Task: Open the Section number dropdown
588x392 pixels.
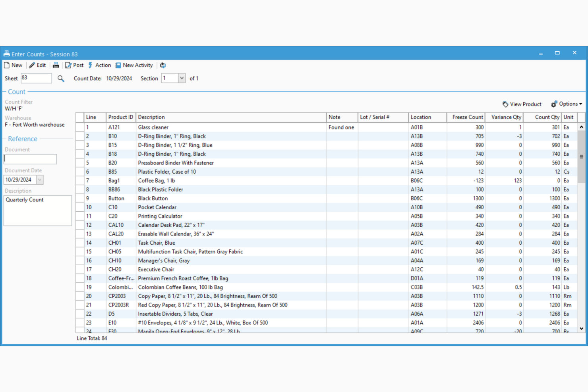Action: 182,78
